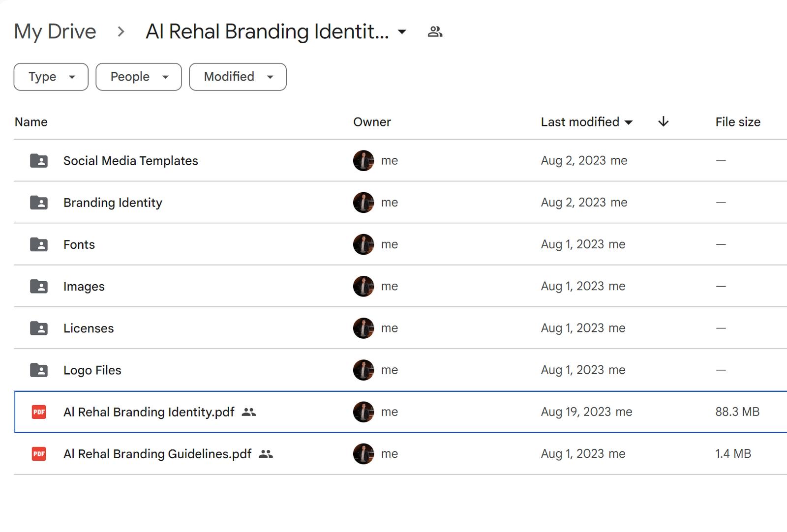The image size is (787, 532).
Task: Click the 'me' owner text in Images row
Action: [x=390, y=286]
